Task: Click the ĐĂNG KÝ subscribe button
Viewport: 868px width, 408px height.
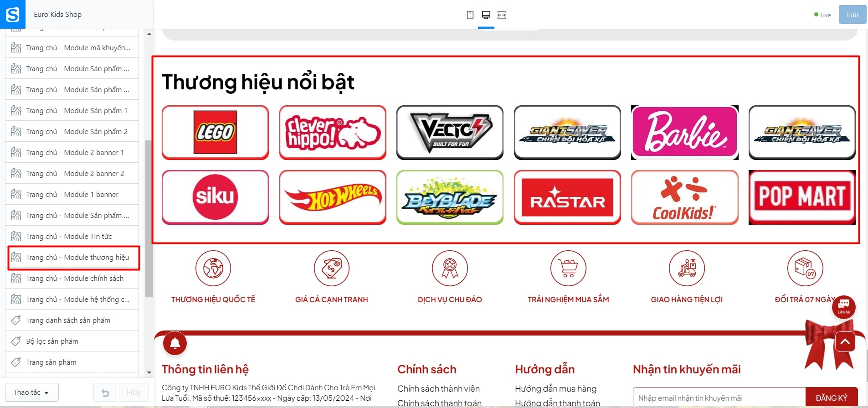Action: point(832,398)
